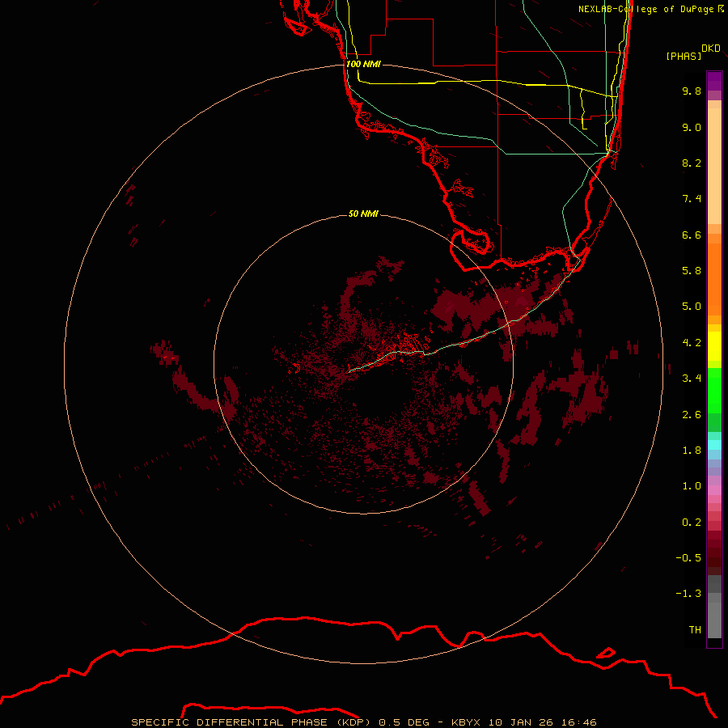Viewport: 728px width, 728px height.
Task: Click the "[PHAS]" units label
Action: click(684, 57)
